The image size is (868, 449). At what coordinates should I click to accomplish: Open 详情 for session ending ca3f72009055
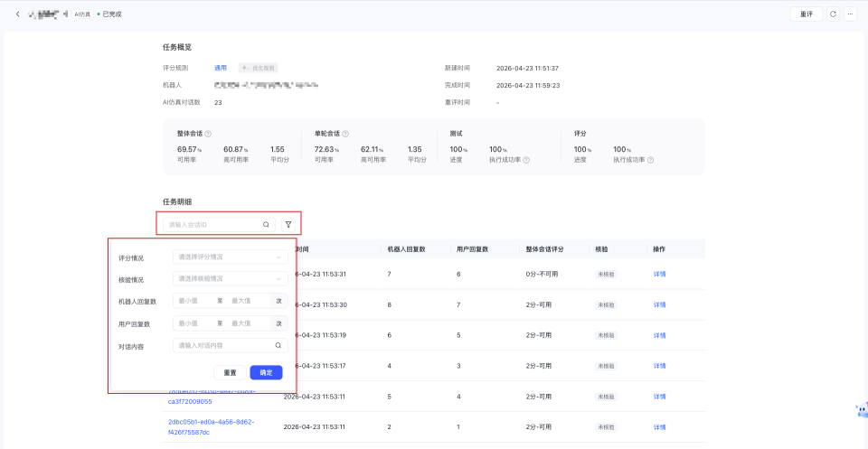coord(659,397)
